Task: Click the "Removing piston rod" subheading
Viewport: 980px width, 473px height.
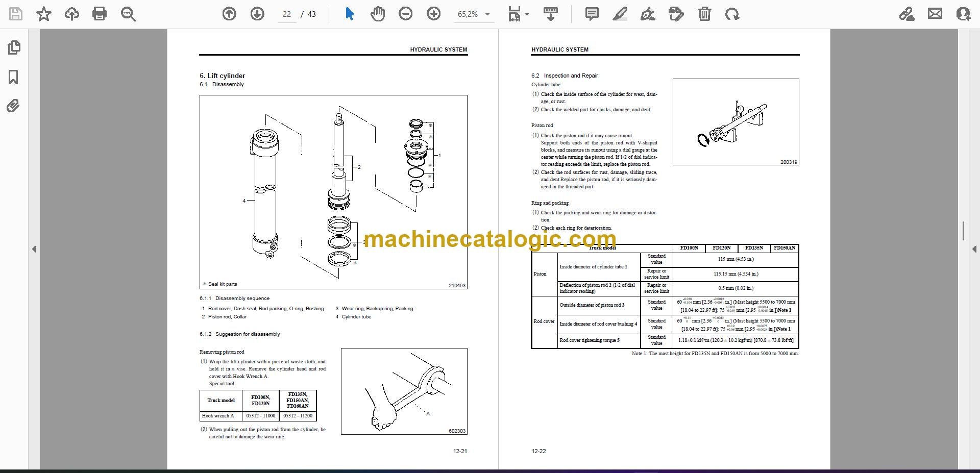Action: tap(222, 352)
